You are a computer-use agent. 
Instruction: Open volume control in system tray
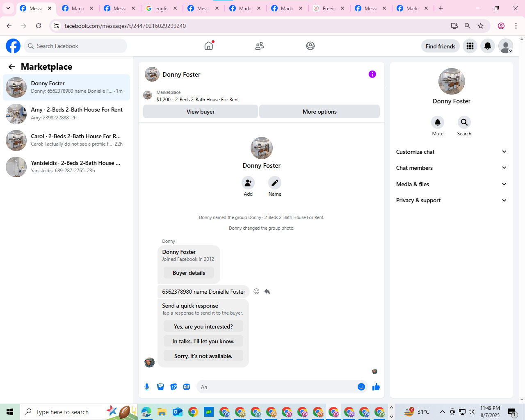click(x=472, y=412)
